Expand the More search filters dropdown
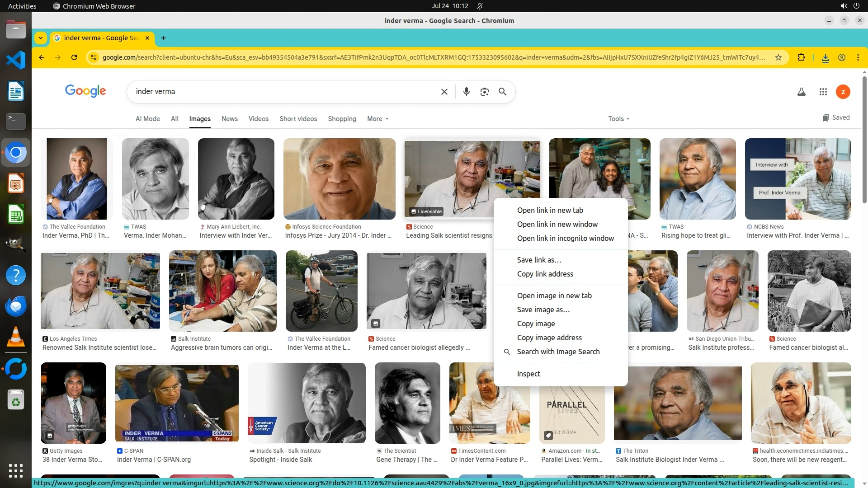Viewport: 868px width, 488px height. [377, 119]
